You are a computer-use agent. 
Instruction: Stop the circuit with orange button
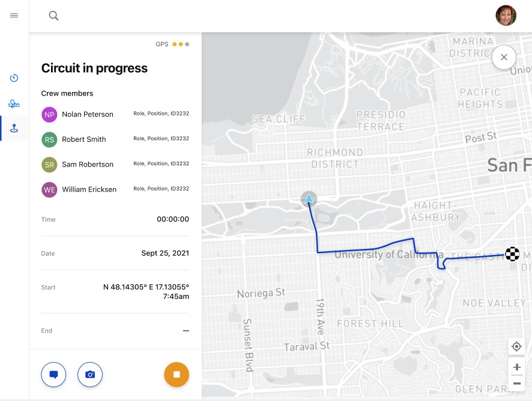(x=177, y=375)
